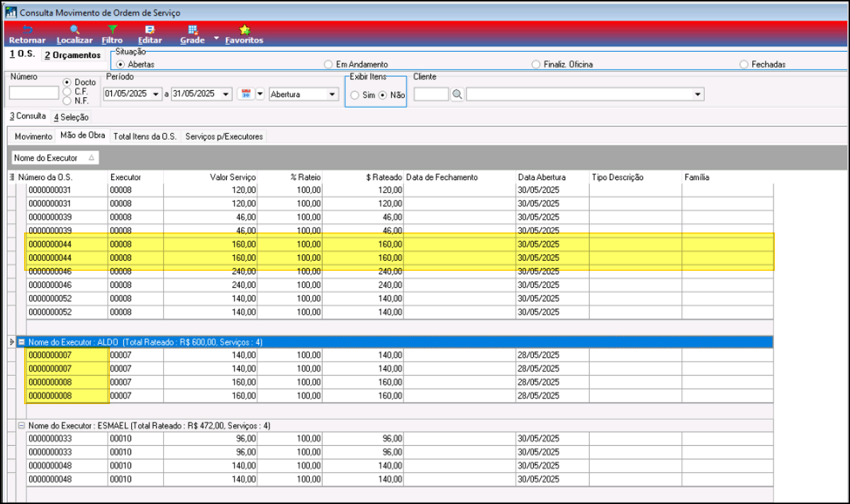Sort by Família column header
Viewport: 850px width, 504px height.
coord(727,177)
